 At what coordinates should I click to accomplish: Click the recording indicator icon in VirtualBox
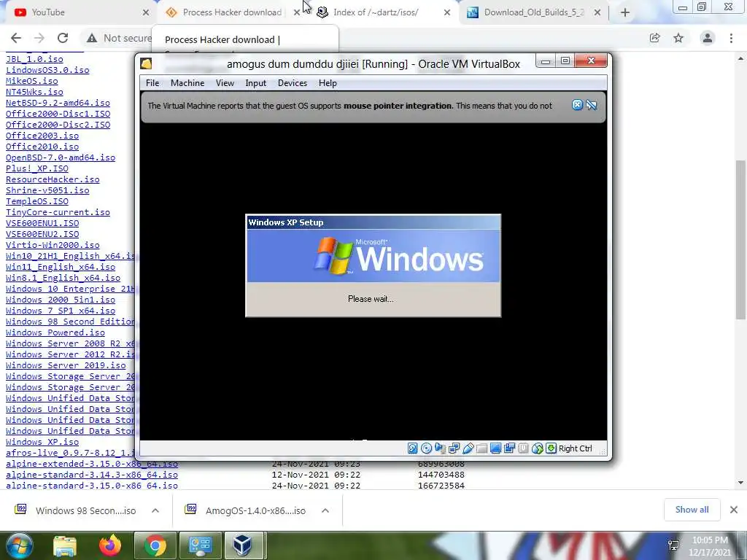[509, 448]
